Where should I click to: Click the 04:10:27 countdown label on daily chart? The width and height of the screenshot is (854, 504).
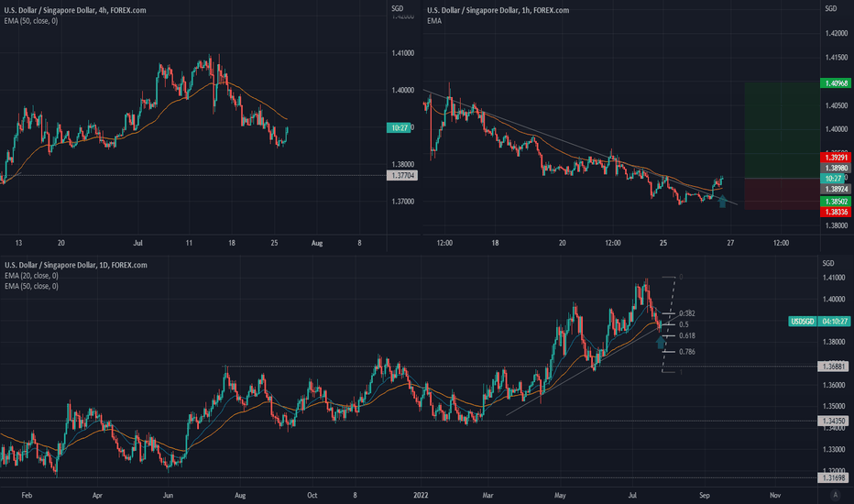(x=834, y=322)
